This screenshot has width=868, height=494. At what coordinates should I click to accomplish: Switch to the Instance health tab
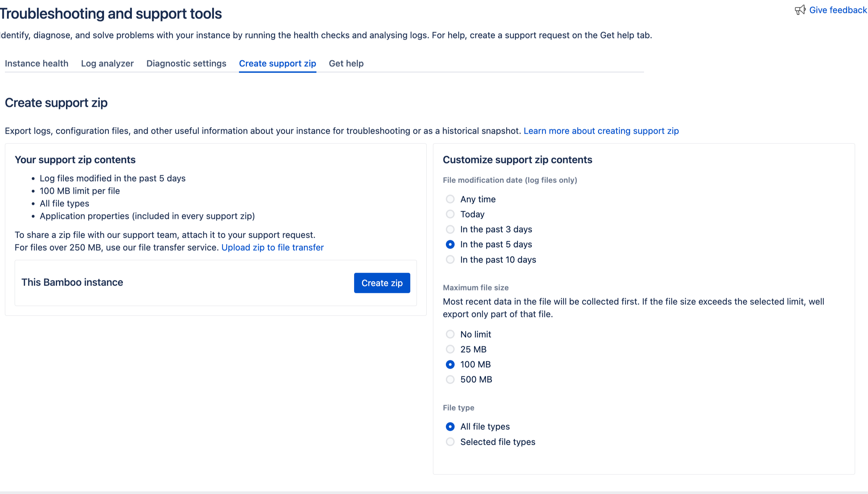[x=37, y=64]
